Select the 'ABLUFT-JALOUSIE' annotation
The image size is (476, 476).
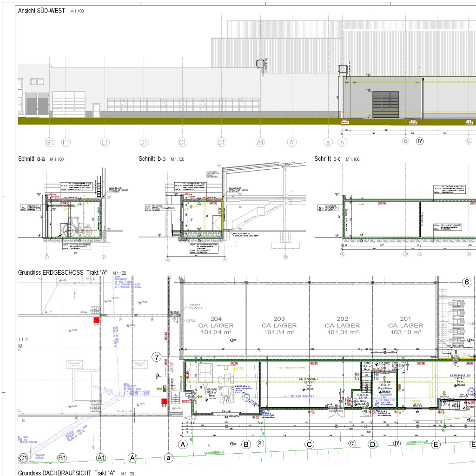point(195,306)
